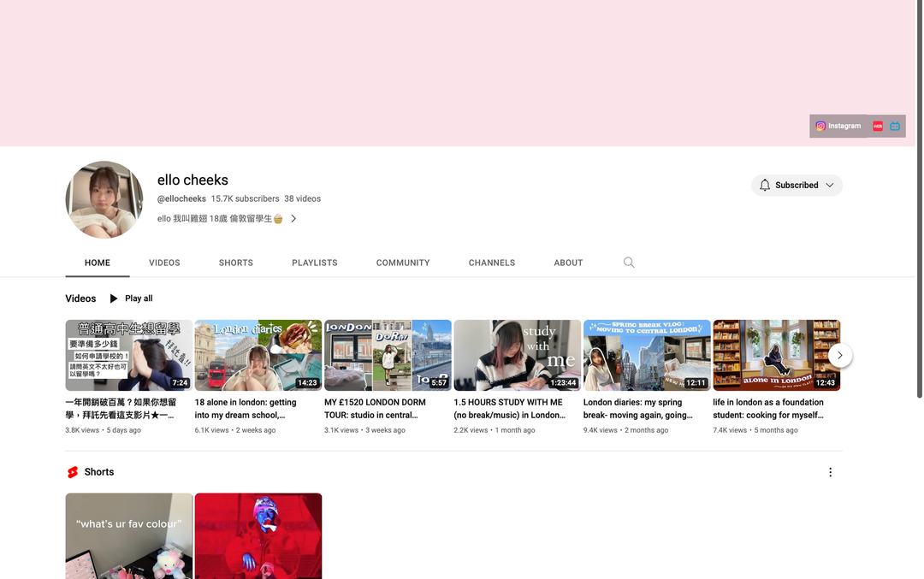Screen dimensions: 924x579
Task: Click the '38 videos' text
Action: tap(302, 199)
